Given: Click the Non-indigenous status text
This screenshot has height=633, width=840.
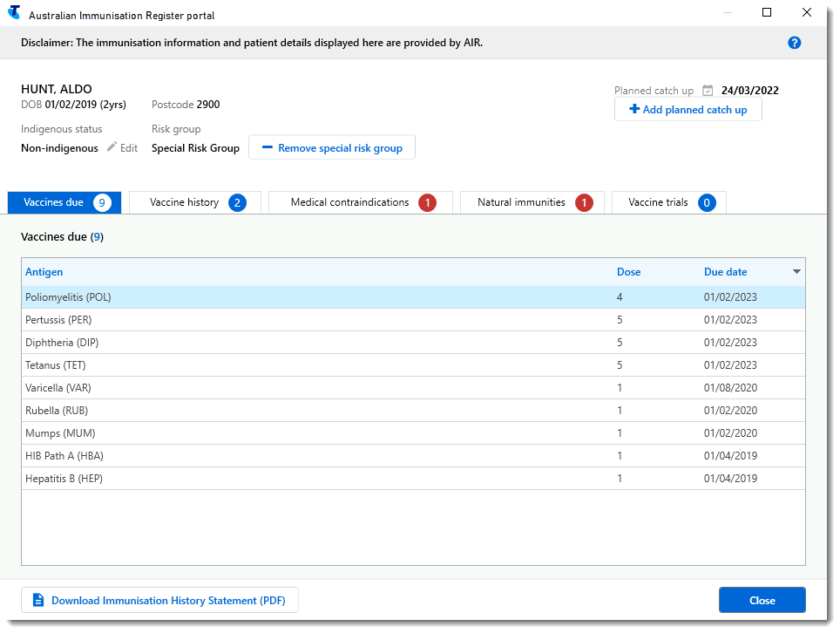Looking at the screenshot, I should tap(59, 148).
